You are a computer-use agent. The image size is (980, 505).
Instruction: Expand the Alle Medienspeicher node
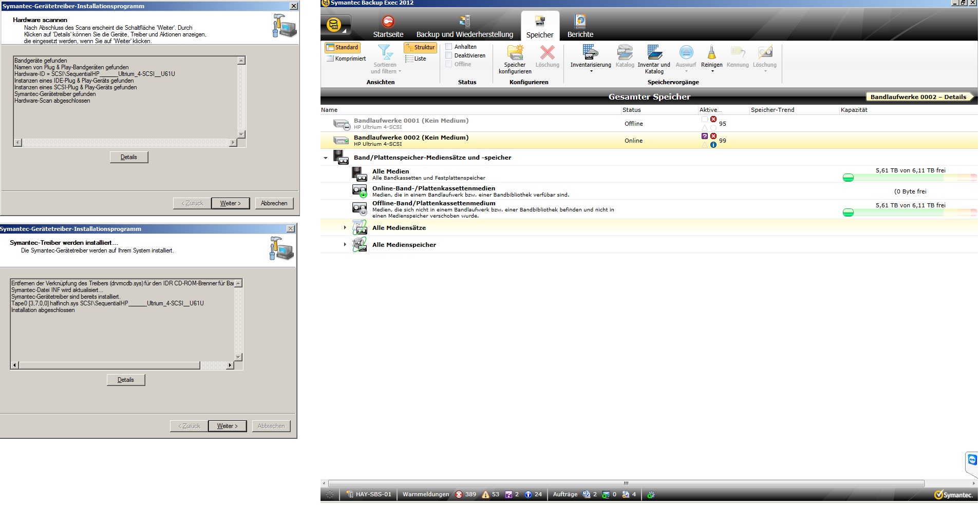tap(345, 244)
